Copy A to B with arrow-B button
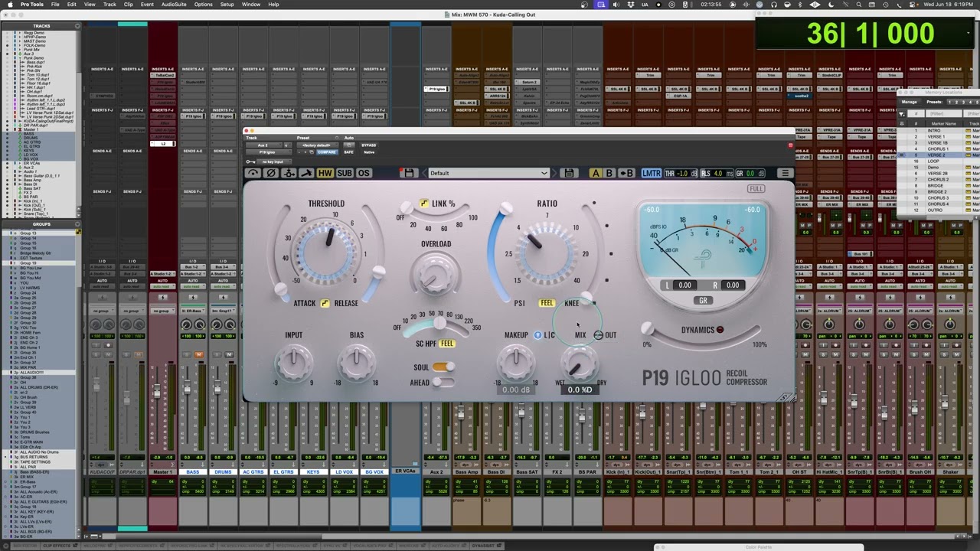980x551 pixels. [626, 173]
